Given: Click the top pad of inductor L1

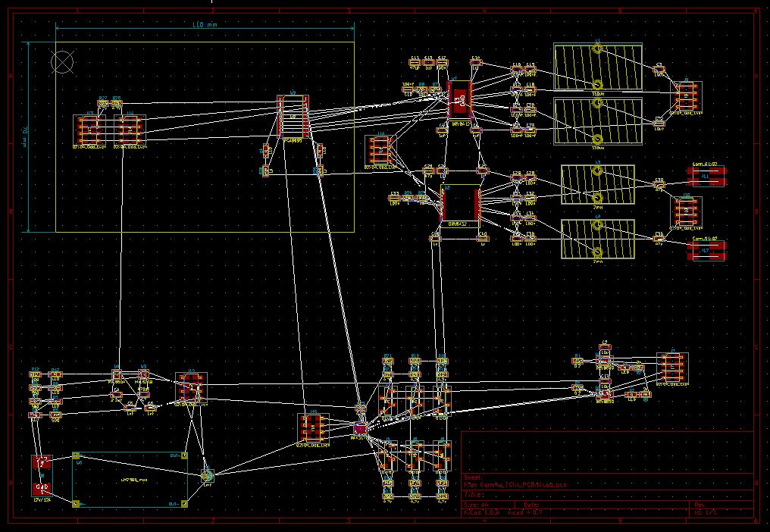Looking at the screenshot, I should [x=598, y=49].
